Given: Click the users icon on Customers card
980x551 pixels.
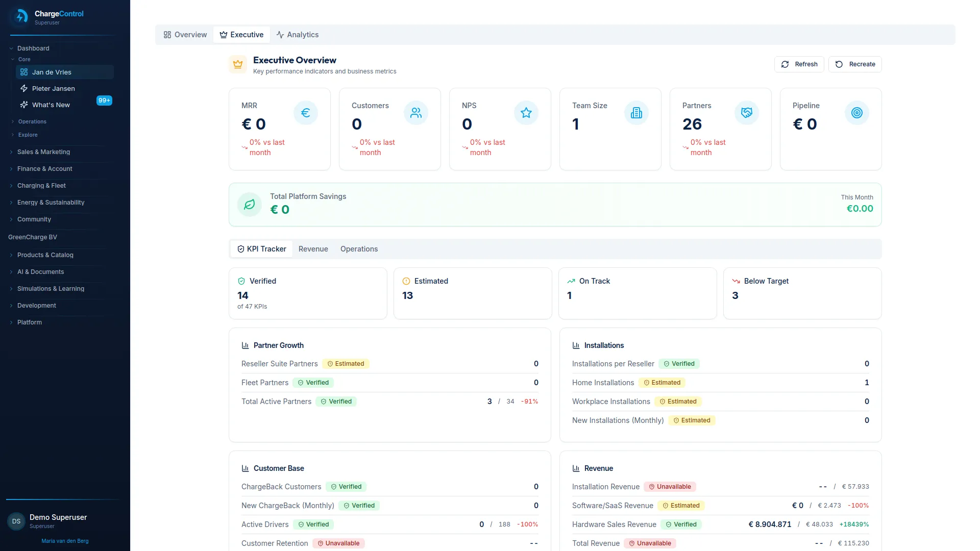Looking at the screenshot, I should (416, 113).
